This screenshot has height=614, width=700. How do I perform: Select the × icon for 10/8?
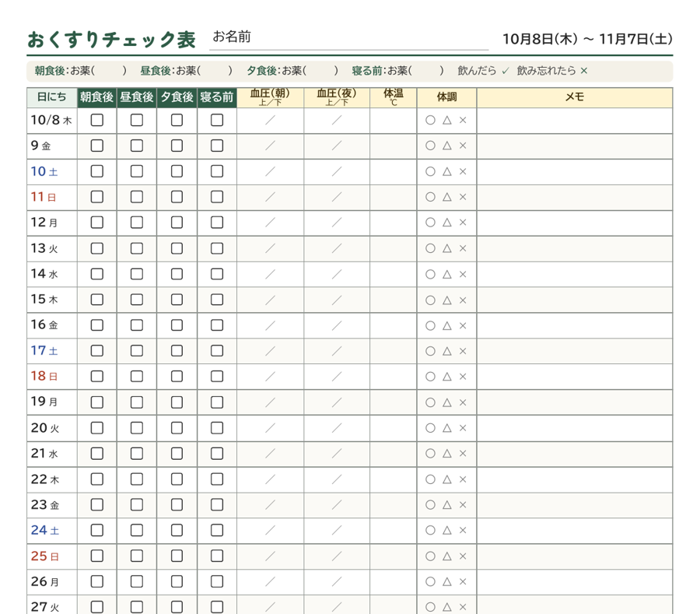tap(463, 120)
